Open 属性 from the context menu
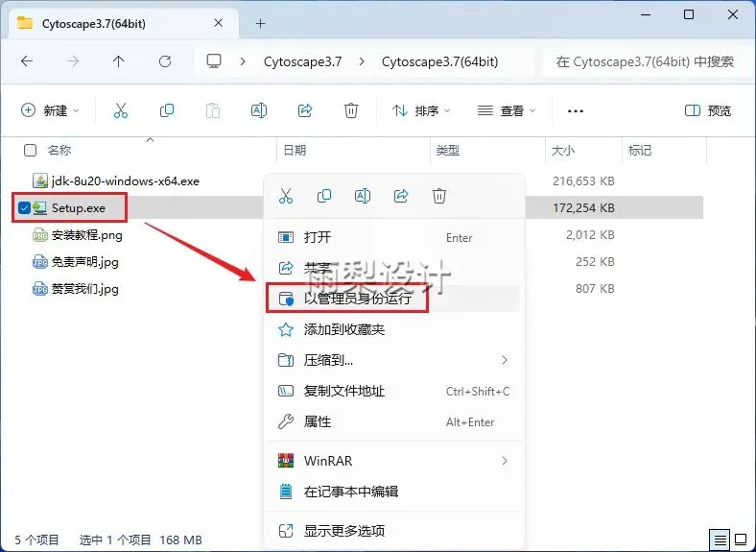756x552 pixels. tap(394, 421)
